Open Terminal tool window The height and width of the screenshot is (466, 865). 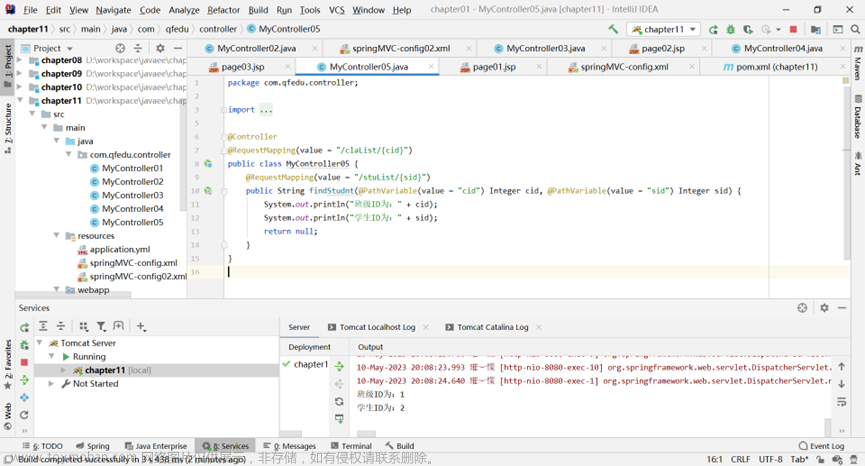(x=351, y=446)
